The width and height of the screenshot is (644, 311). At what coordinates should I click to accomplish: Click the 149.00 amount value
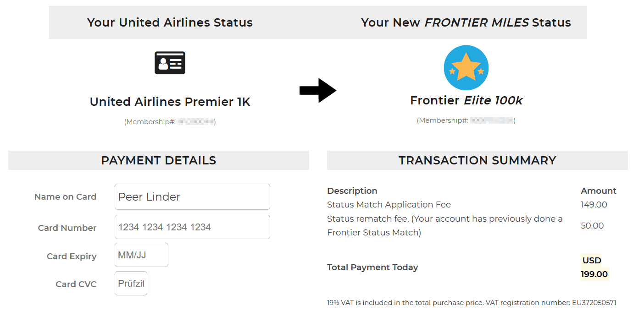(594, 205)
